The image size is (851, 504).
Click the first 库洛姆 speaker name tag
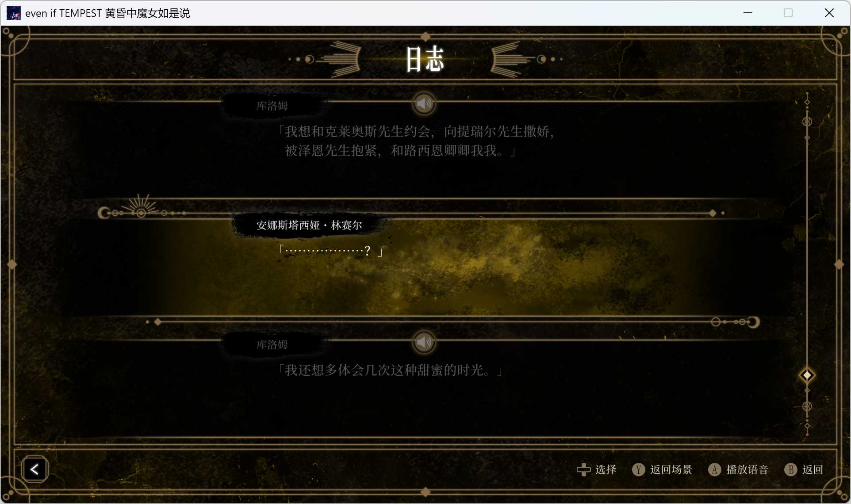coord(272,106)
